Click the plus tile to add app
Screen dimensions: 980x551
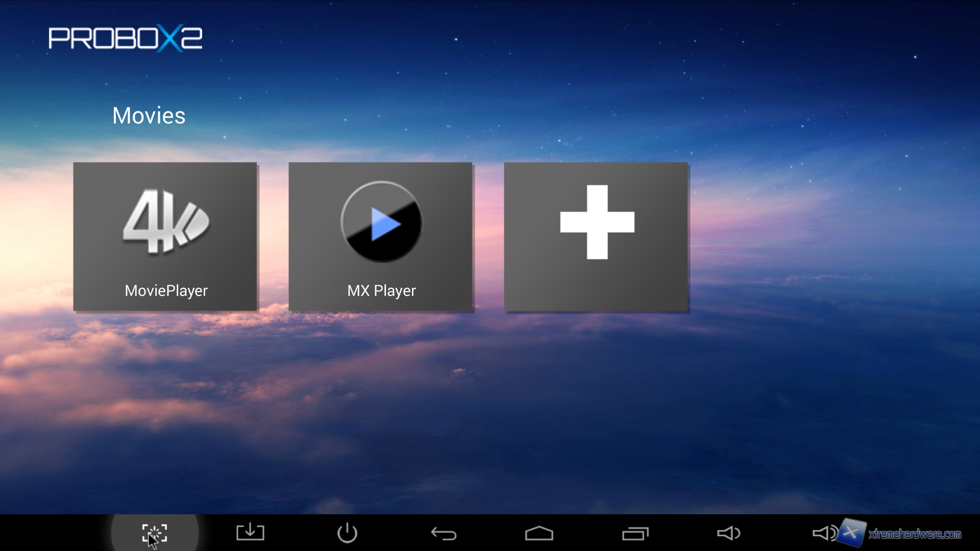(596, 236)
